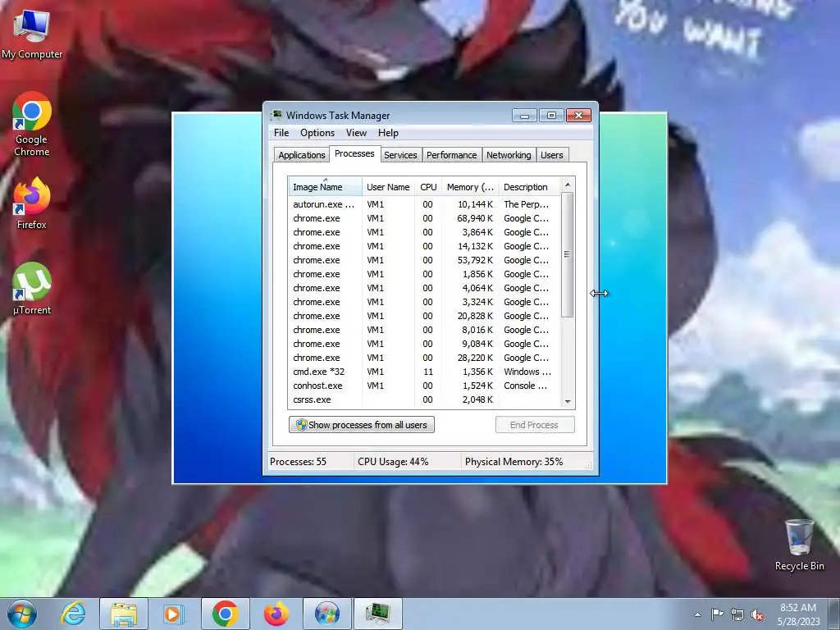Minimize the Task Manager window
Screen dimensions: 840x630
coord(524,115)
